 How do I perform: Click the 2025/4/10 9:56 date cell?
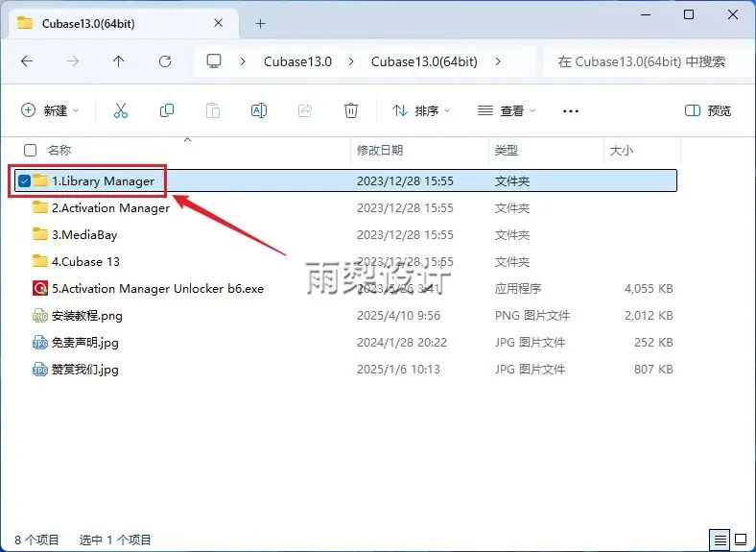398,316
